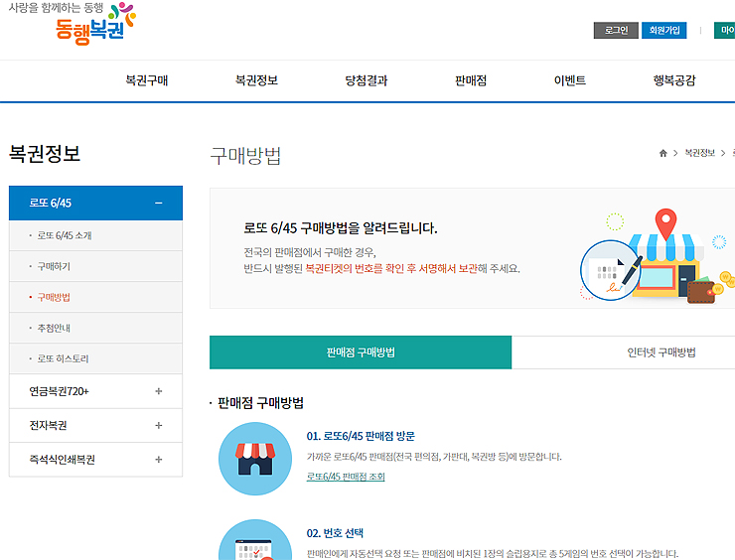The width and height of the screenshot is (735, 560).
Task: Click the 구매방법 page title
Action: click(245, 156)
